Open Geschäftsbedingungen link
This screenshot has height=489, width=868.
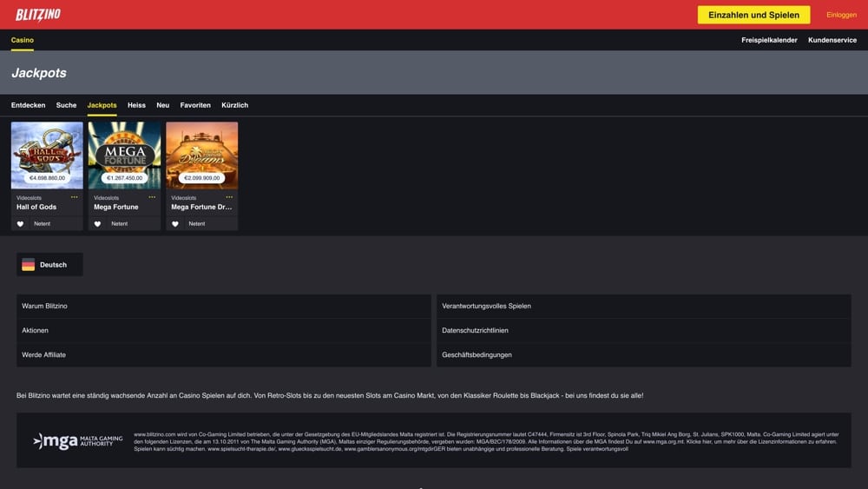coord(644,354)
